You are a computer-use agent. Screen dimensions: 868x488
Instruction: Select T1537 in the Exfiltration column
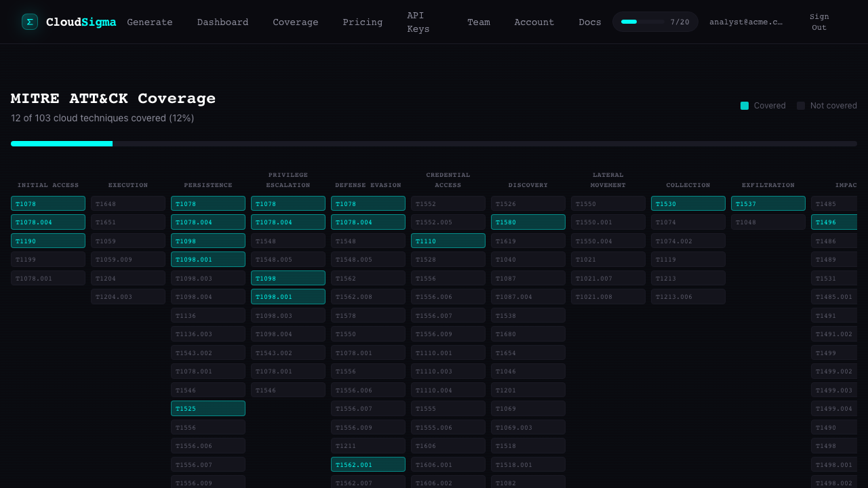[x=768, y=204]
